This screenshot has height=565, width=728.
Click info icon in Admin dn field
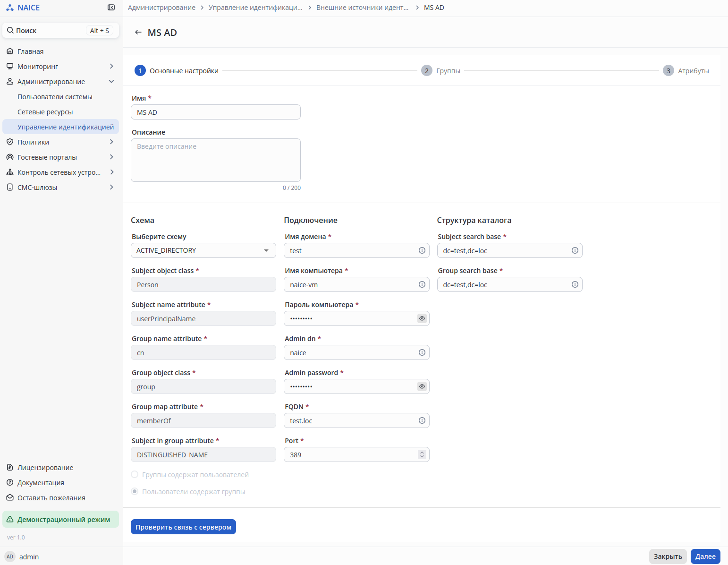[x=422, y=352]
